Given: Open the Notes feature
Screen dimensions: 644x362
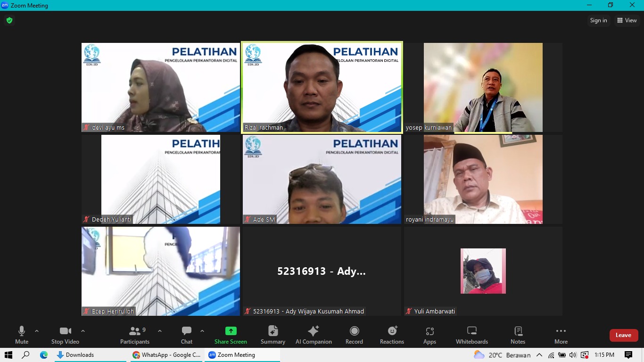Looking at the screenshot, I should tap(518, 335).
